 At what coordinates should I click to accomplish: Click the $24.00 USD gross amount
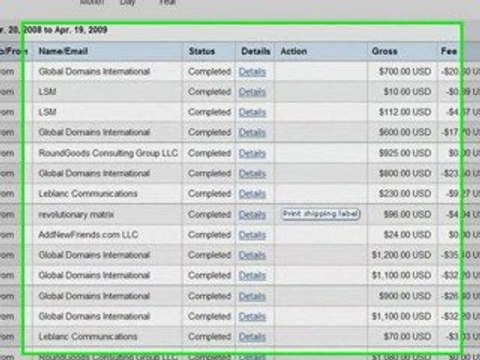(x=407, y=235)
